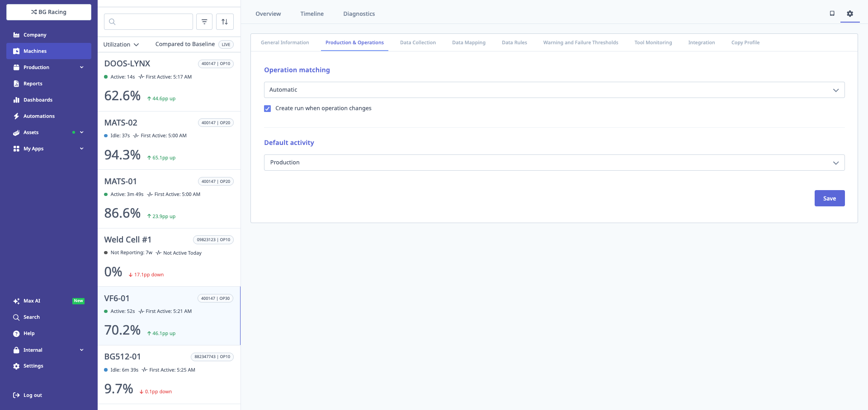Viewport: 868px width, 410px height.
Task: Open the Operation matching Automatic dropdown
Action: click(x=554, y=90)
